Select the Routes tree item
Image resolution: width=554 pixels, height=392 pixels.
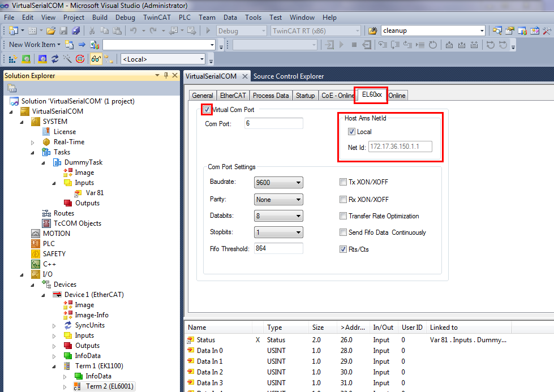(63, 213)
